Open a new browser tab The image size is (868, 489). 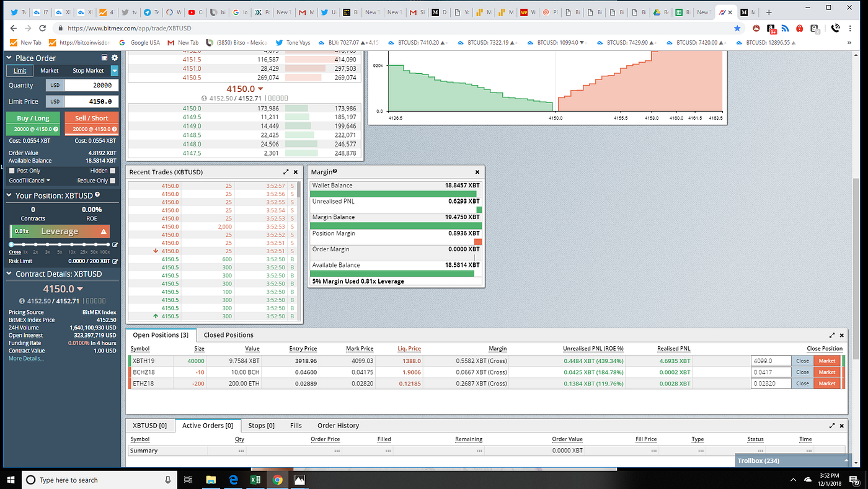pyautogui.click(x=769, y=12)
